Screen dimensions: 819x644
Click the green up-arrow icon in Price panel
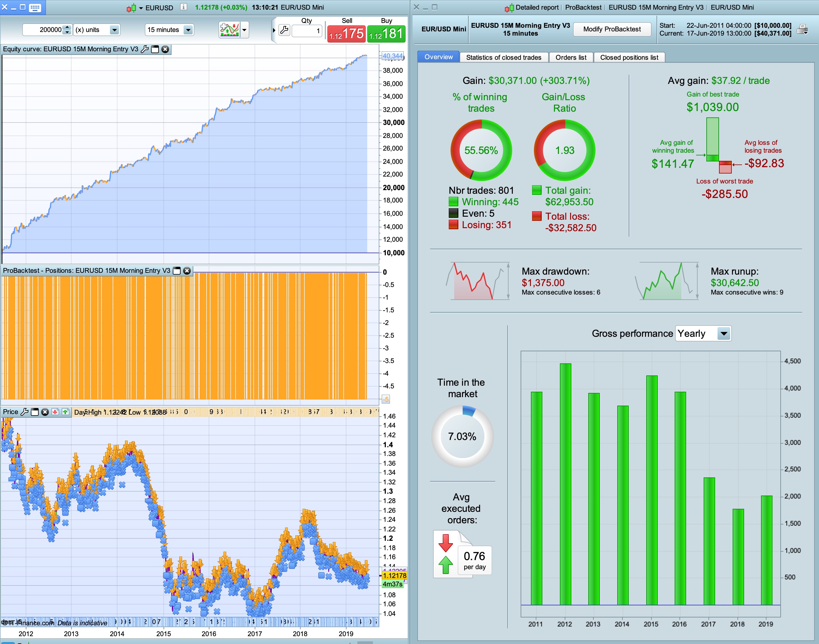65,412
